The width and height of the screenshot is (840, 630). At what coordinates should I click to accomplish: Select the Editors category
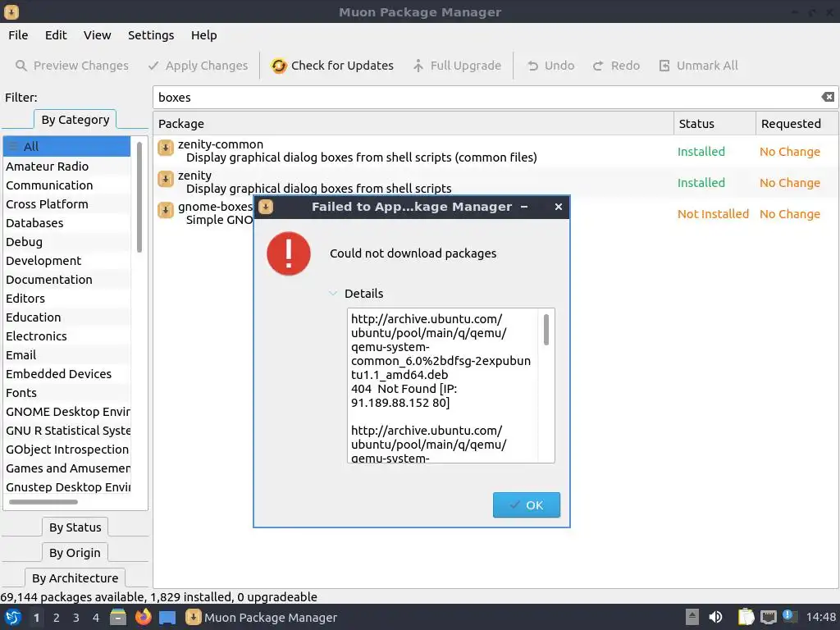pos(67,299)
